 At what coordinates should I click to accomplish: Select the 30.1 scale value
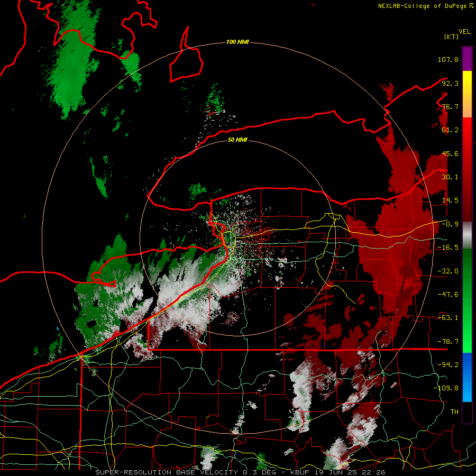pyautogui.click(x=450, y=177)
